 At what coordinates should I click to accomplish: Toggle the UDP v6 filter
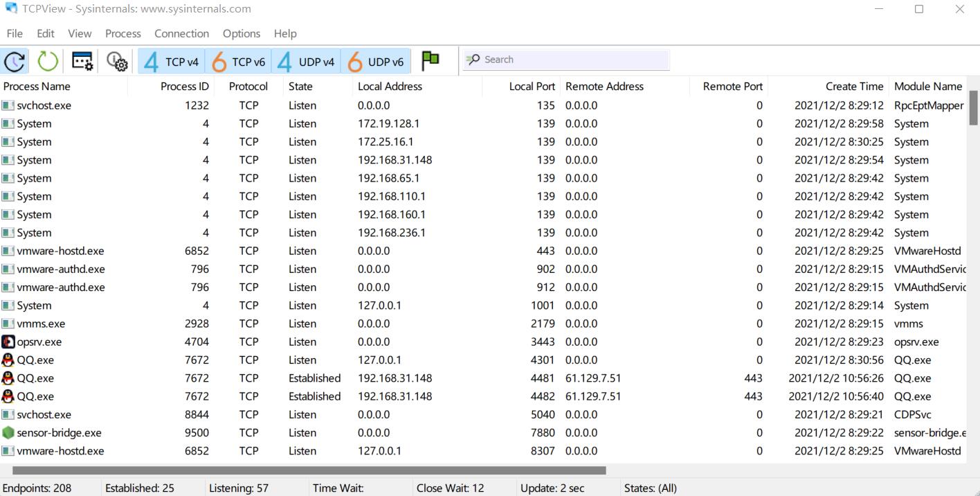pos(376,62)
